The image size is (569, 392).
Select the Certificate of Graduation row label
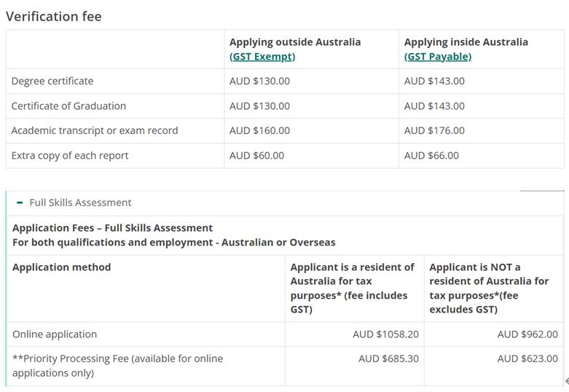(68, 106)
